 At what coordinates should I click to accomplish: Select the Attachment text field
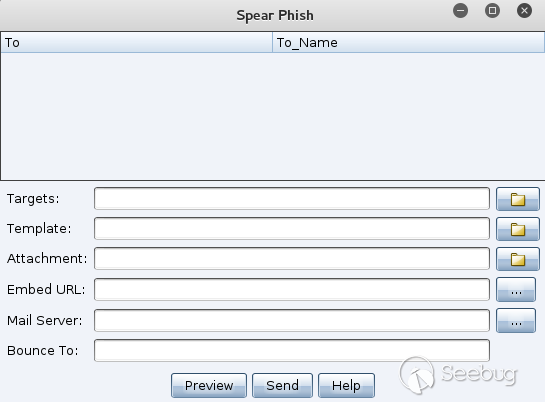(292, 259)
